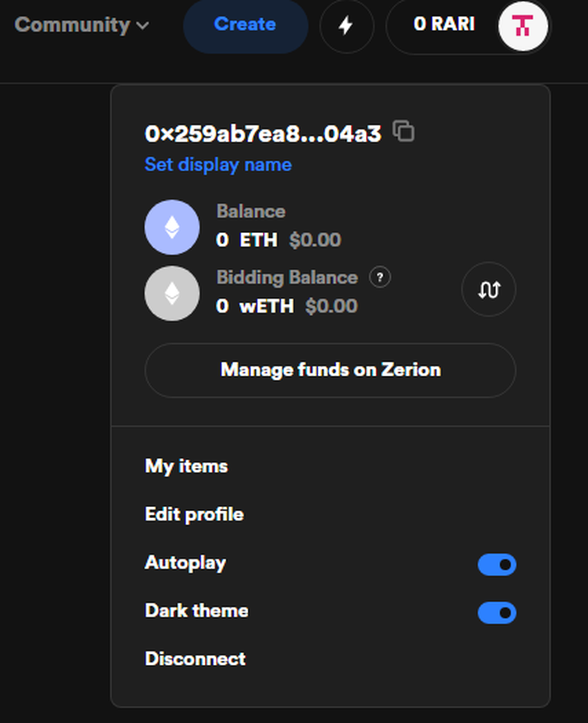Viewport: 588px width, 723px height.
Task: Open the pink profile avatar
Action: [523, 26]
